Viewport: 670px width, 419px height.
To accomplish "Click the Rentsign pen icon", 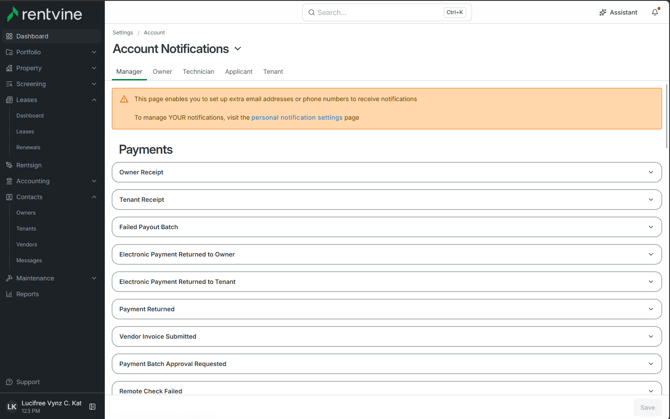I will [x=9, y=165].
